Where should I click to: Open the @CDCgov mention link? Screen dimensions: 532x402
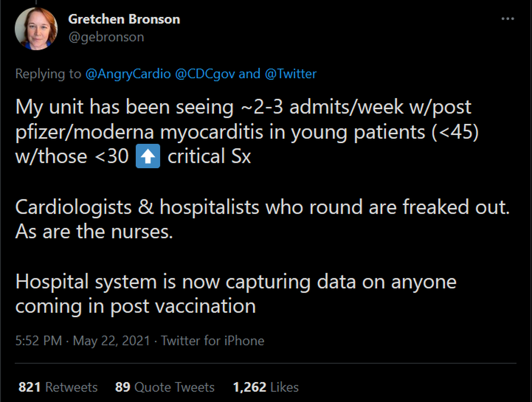point(205,74)
